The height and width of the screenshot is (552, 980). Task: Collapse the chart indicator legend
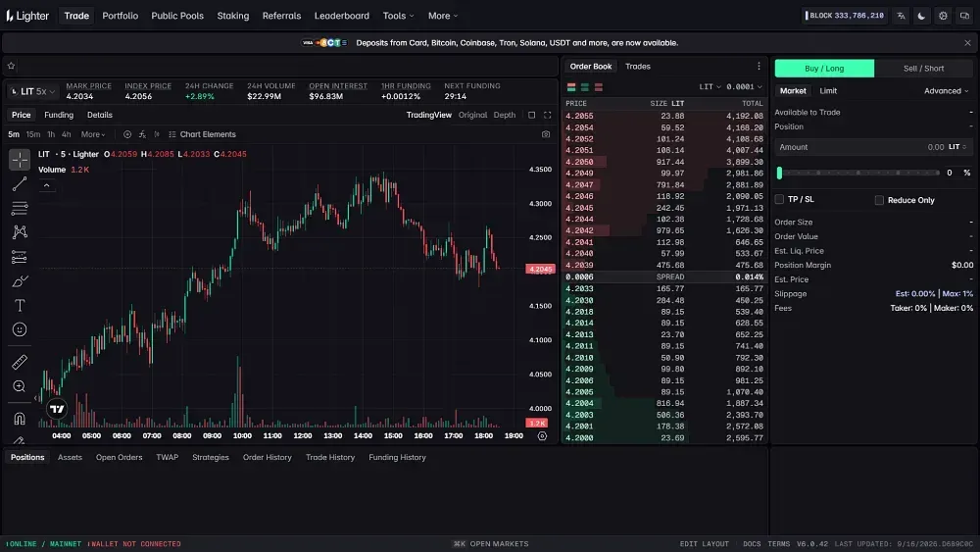coord(46,185)
